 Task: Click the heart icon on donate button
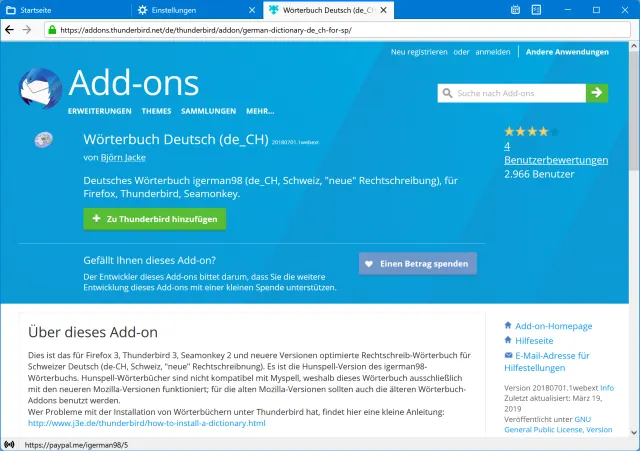coord(369,264)
